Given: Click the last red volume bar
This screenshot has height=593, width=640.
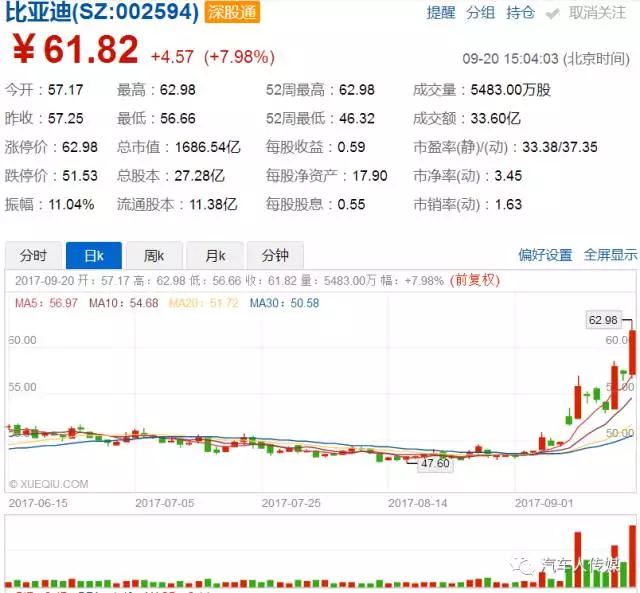Looking at the screenshot, I should pyautogui.click(x=633, y=556).
